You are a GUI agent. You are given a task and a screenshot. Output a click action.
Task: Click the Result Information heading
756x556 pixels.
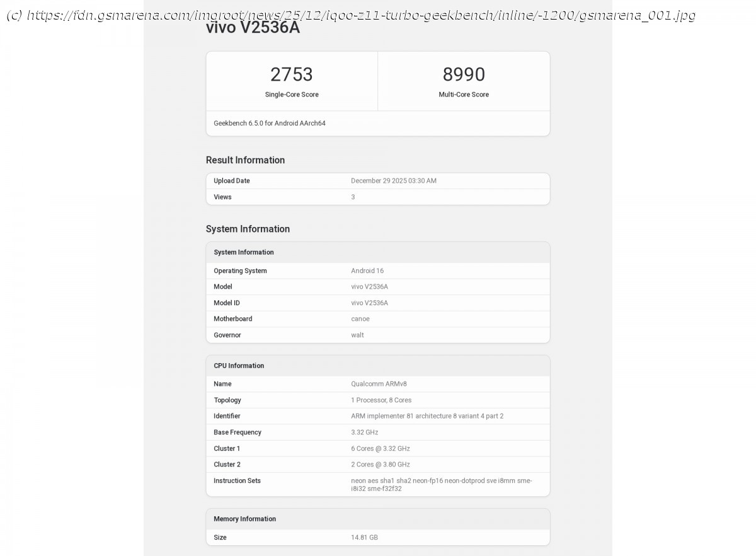pos(245,160)
